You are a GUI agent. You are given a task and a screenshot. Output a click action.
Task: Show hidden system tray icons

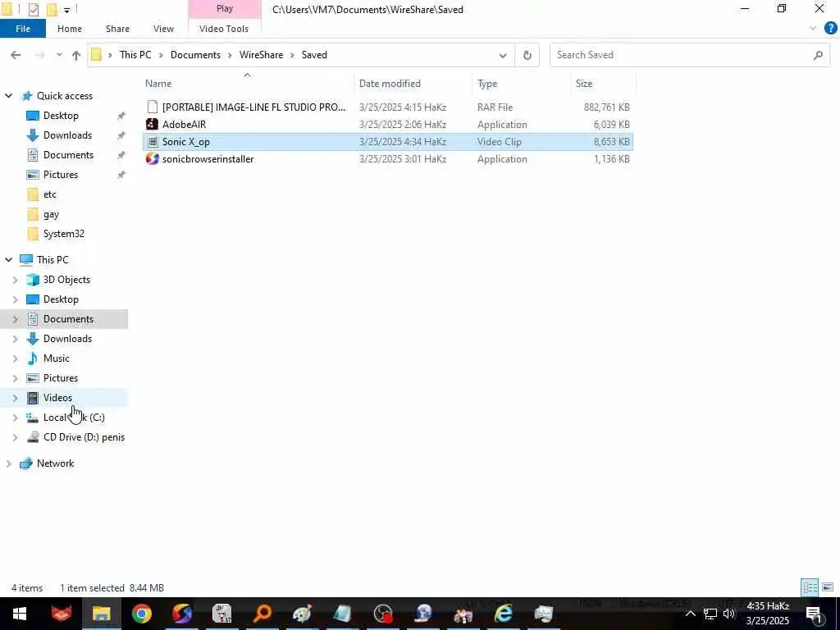coord(691,614)
